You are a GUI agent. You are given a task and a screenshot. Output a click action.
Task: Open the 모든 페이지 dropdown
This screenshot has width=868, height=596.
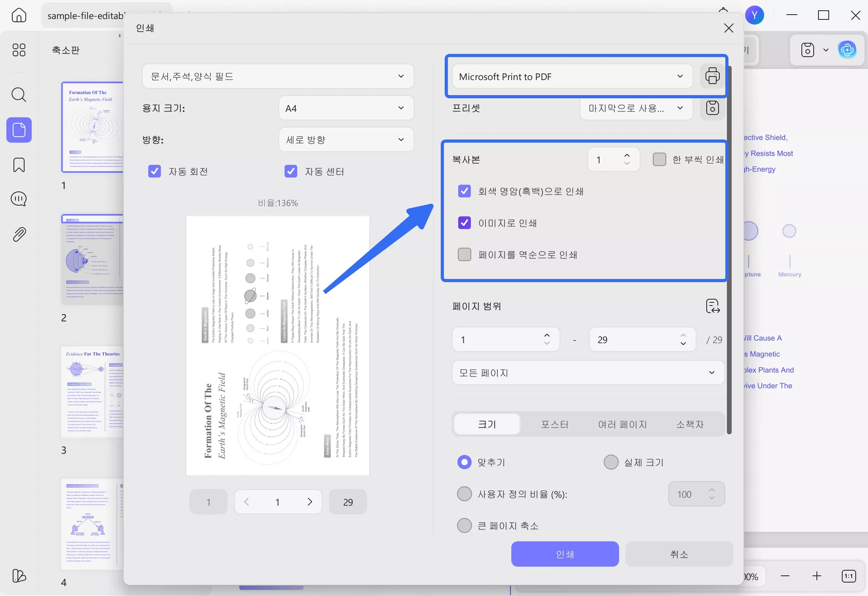[x=588, y=373]
